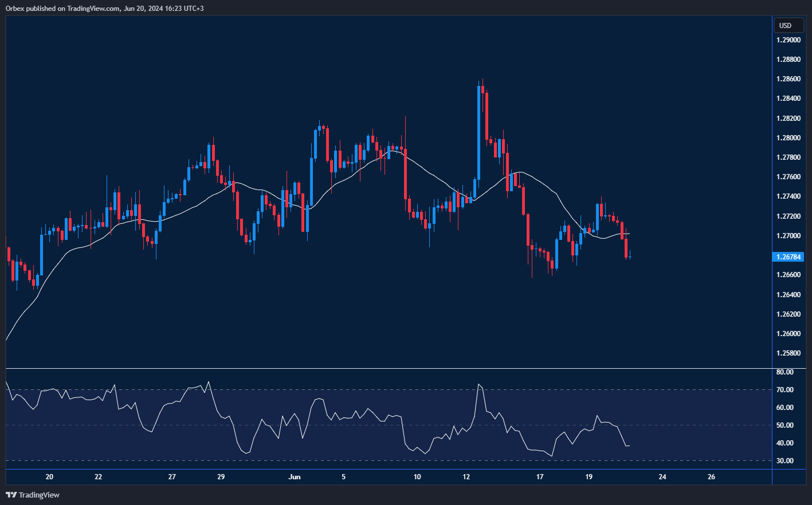Click the RSI 50.00 midline label

[x=784, y=425]
